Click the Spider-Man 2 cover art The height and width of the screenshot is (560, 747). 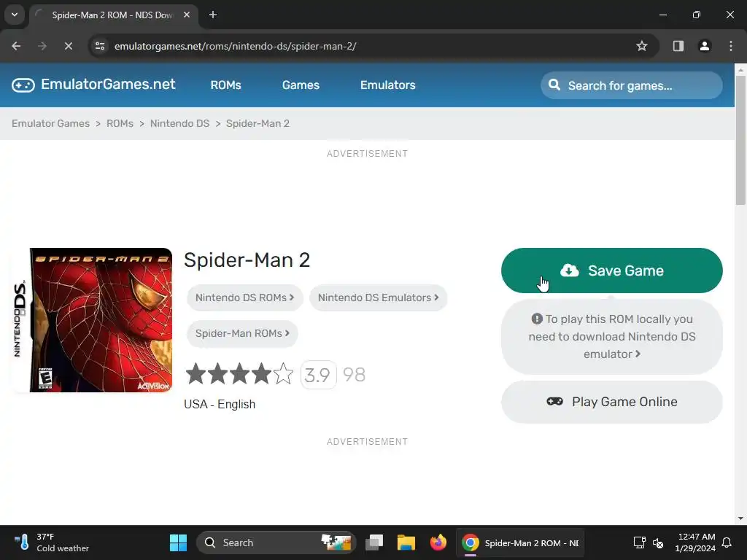[93, 320]
